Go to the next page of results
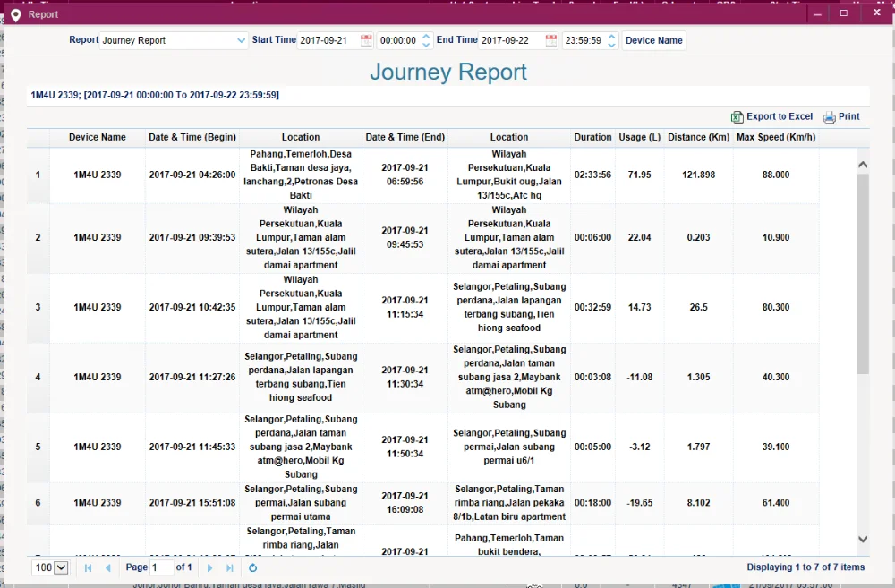895x588 pixels. [209, 567]
